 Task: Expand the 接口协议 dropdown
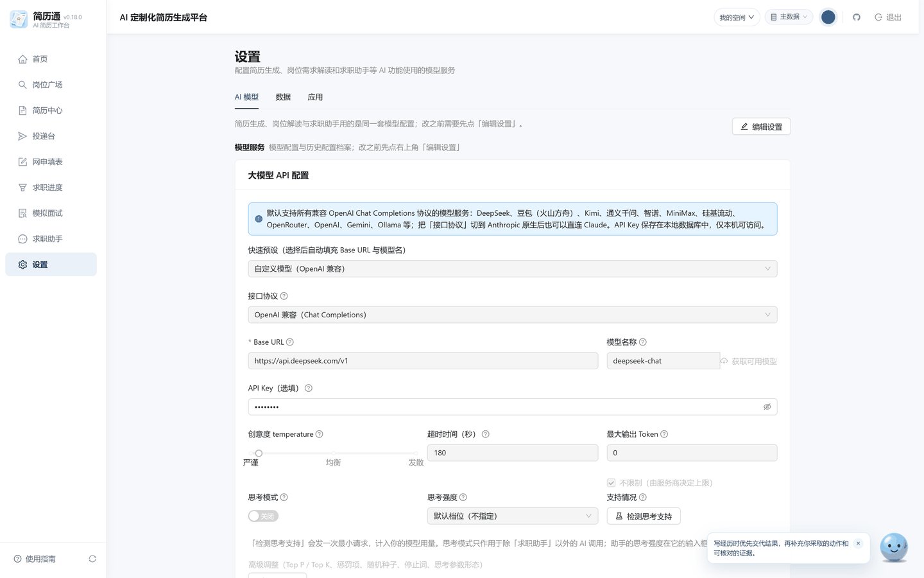click(513, 315)
